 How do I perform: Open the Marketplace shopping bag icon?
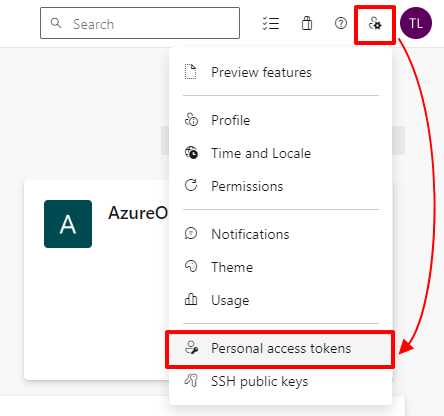pos(307,23)
